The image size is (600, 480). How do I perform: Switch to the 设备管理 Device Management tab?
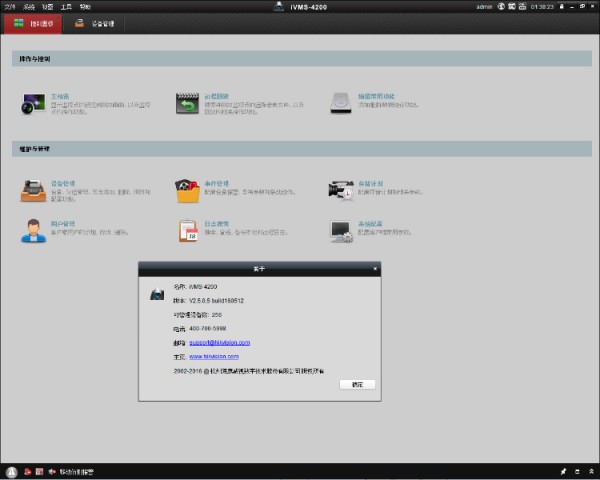[x=95, y=24]
